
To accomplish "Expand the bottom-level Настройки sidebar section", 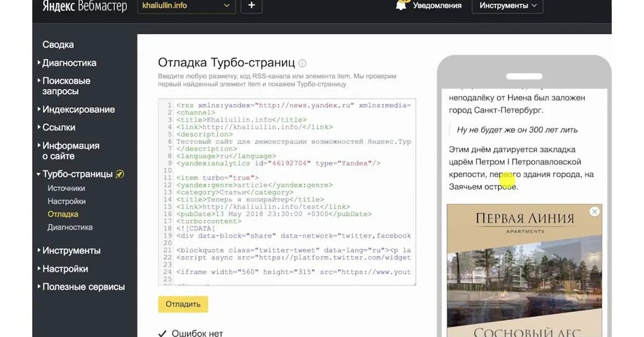I will pos(64,269).
